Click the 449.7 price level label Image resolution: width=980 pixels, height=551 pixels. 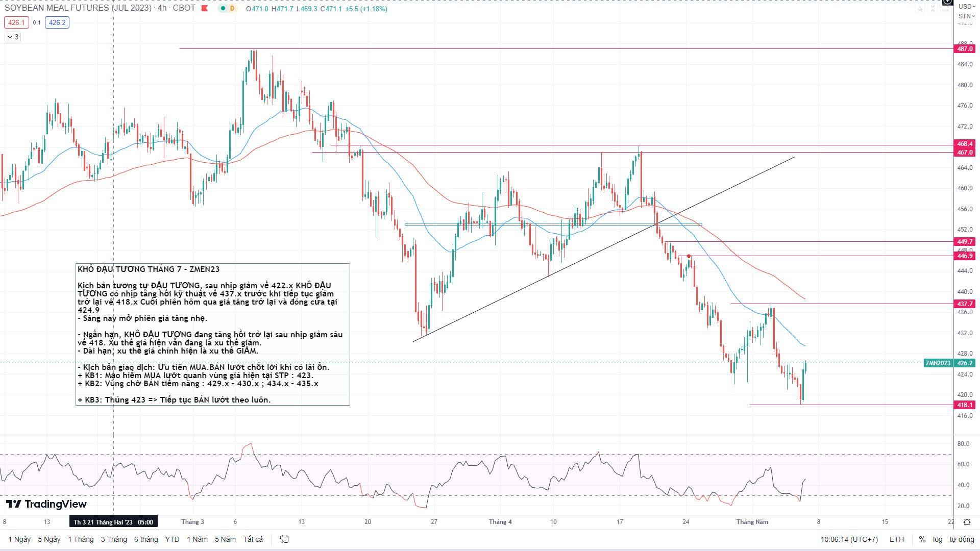[965, 242]
